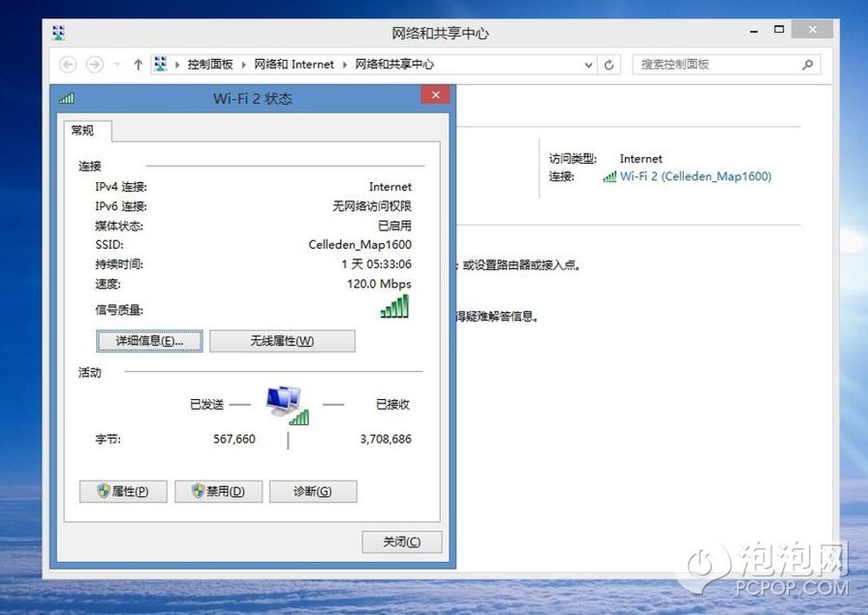The image size is (868, 615).
Task: Open 详细信息(E)... button
Action: [x=149, y=341]
